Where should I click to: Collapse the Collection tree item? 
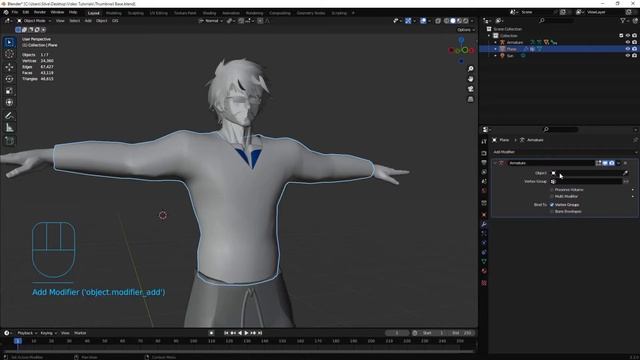pyautogui.click(x=489, y=36)
